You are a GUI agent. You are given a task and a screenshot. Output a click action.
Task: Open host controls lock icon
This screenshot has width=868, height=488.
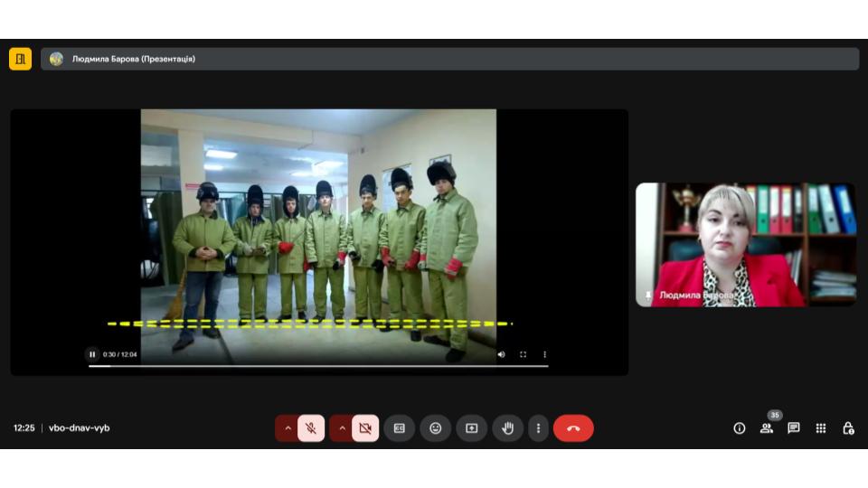pyautogui.click(x=848, y=428)
